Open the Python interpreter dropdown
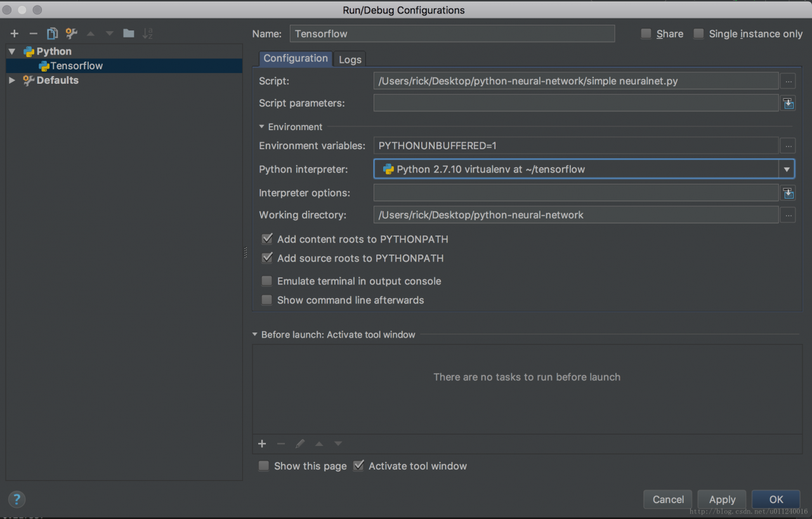Screen dimensions: 812x519 [x=787, y=169]
